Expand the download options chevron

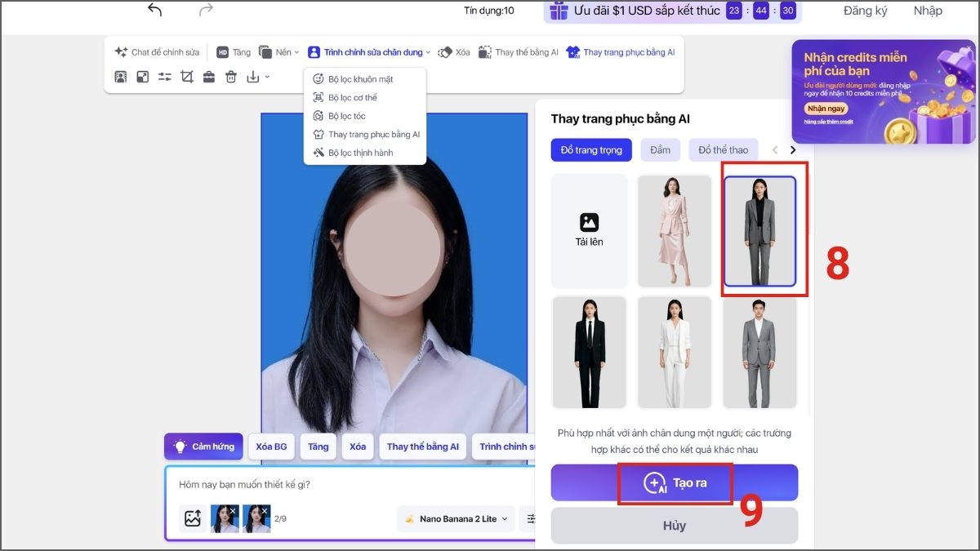pyautogui.click(x=267, y=77)
